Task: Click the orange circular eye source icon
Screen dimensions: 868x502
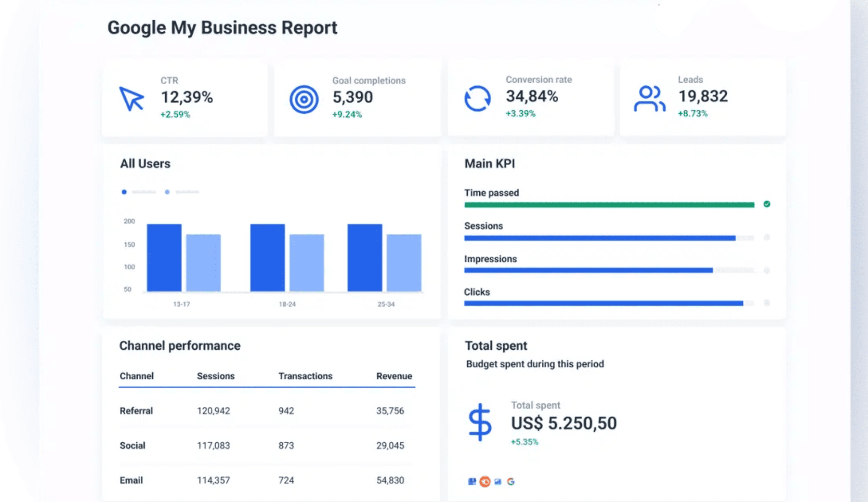Action: tap(485, 481)
